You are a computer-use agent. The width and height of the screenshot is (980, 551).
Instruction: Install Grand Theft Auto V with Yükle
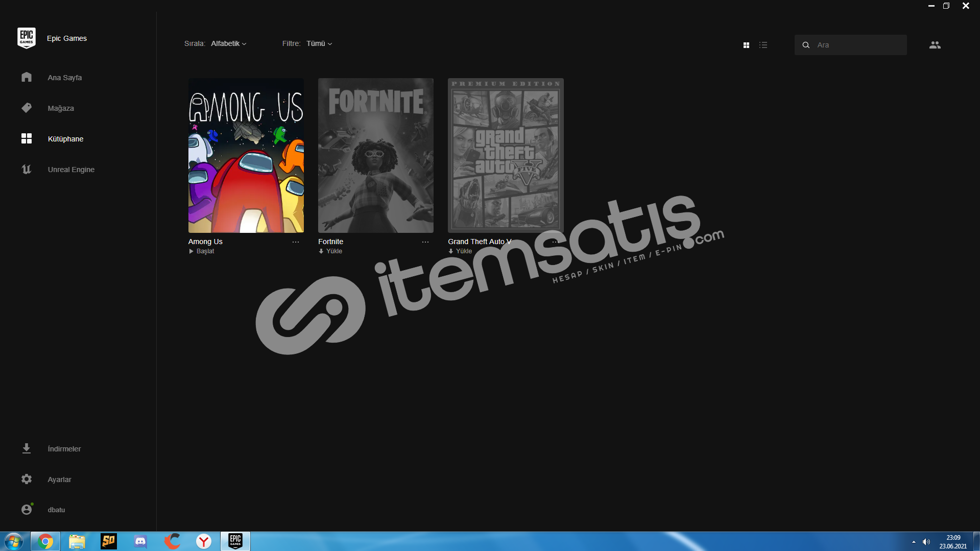pos(460,251)
